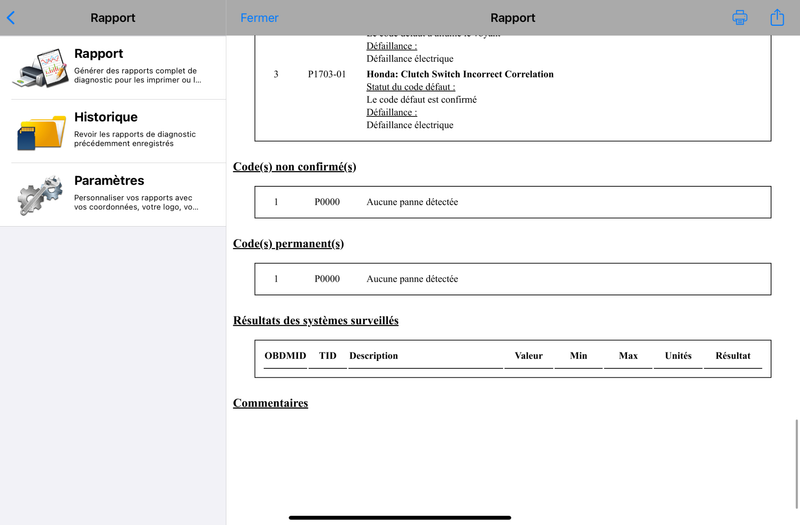Select P0000 under Code(s) permanent(s)
This screenshot has width=800, height=525.
point(327,279)
